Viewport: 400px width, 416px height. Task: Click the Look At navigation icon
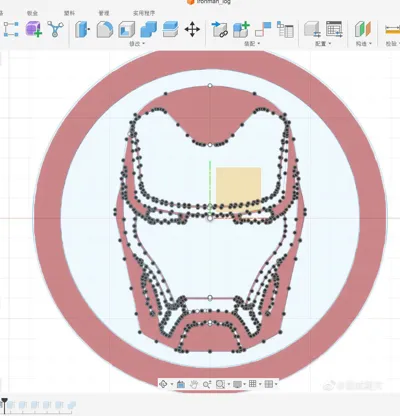(181, 384)
